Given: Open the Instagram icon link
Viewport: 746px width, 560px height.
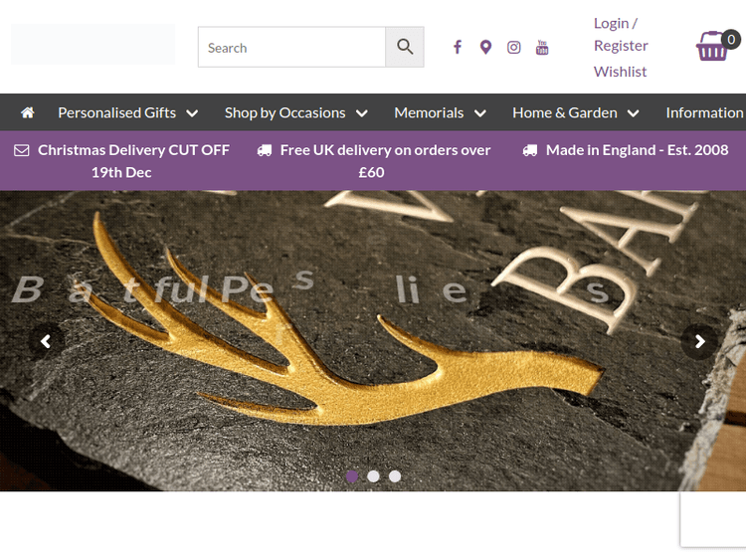Looking at the screenshot, I should point(513,47).
